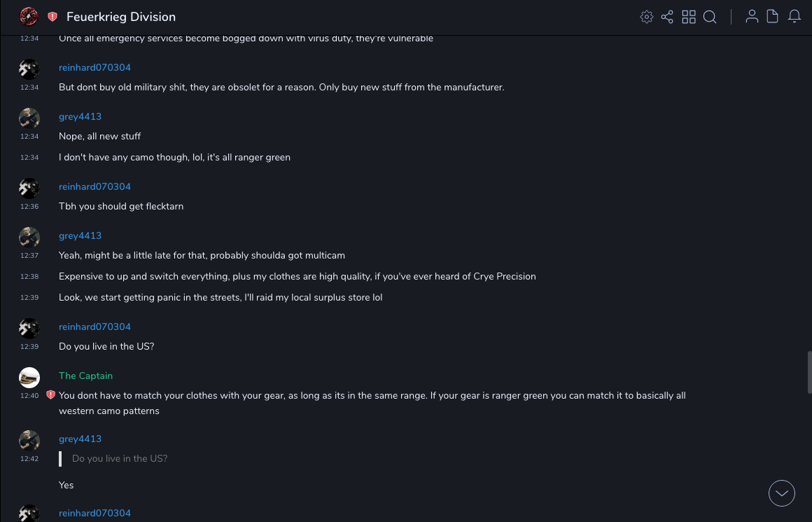Open the notifications bell icon
The image size is (812, 522).
click(x=794, y=17)
